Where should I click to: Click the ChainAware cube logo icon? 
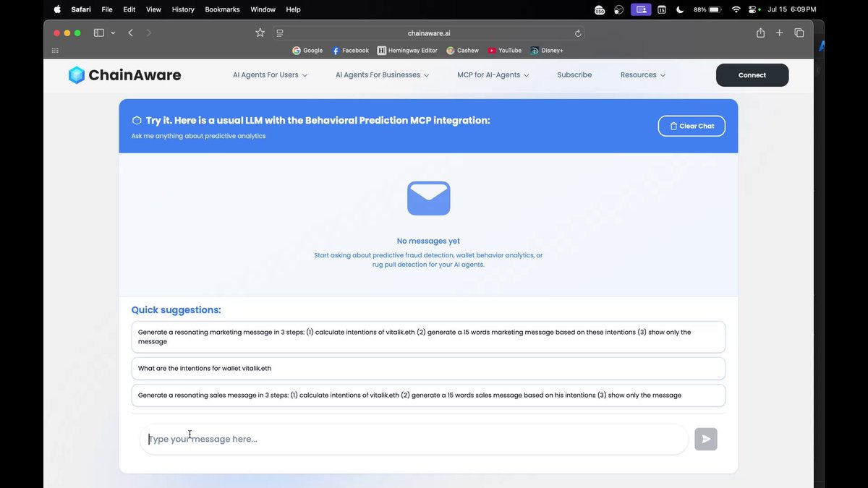(77, 75)
